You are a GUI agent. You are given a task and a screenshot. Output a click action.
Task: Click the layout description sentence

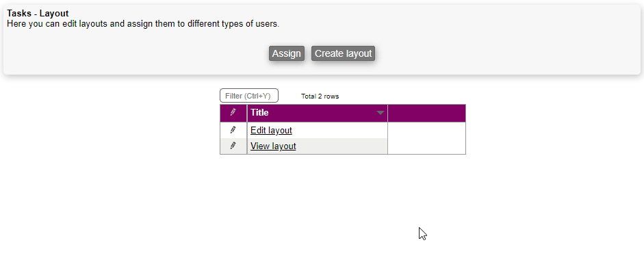[x=143, y=24]
